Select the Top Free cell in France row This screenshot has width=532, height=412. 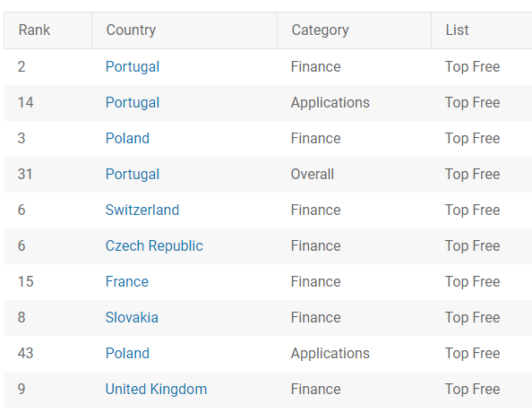point(472,281)
